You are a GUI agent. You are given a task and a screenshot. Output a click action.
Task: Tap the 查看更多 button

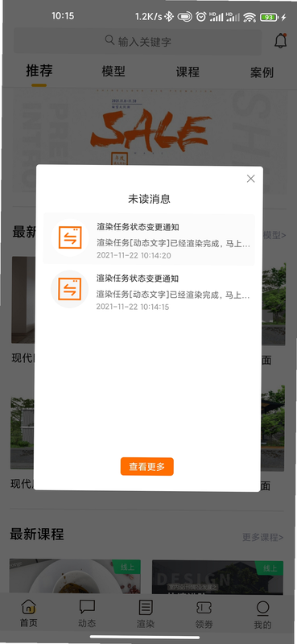147,467
